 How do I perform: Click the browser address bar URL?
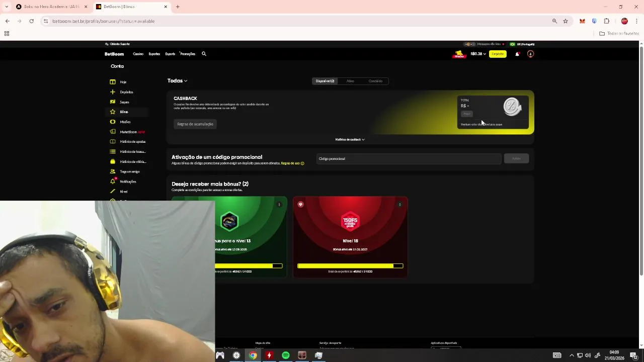[x=104, y=21]
